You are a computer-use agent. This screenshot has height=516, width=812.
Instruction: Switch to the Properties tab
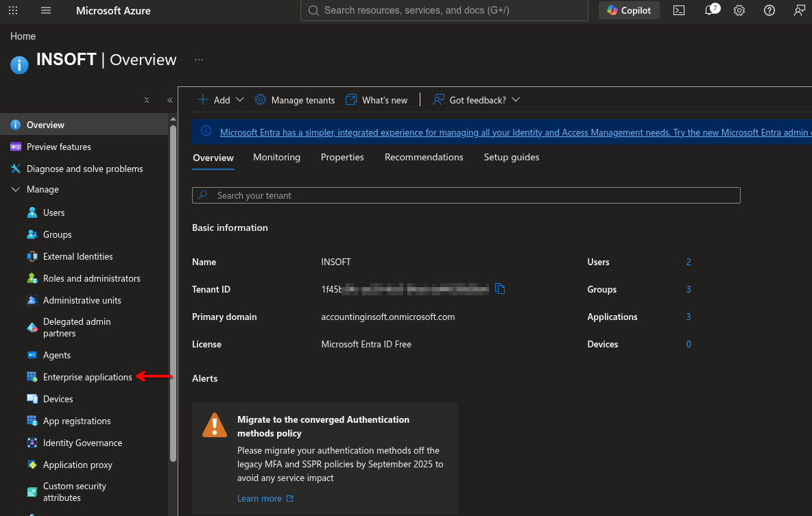342,158
